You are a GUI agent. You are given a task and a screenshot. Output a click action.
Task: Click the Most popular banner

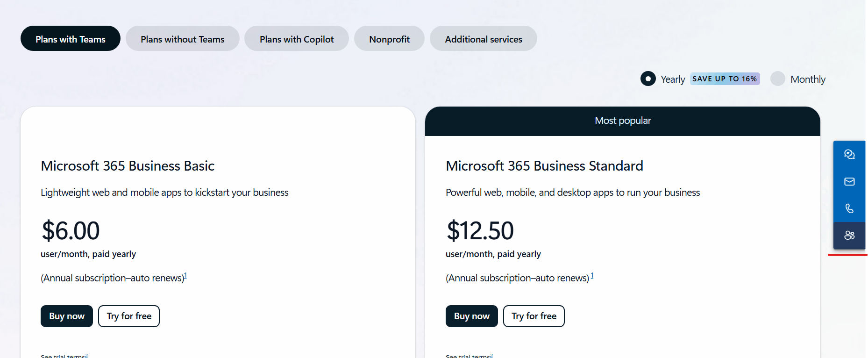[x=623, y=121]
